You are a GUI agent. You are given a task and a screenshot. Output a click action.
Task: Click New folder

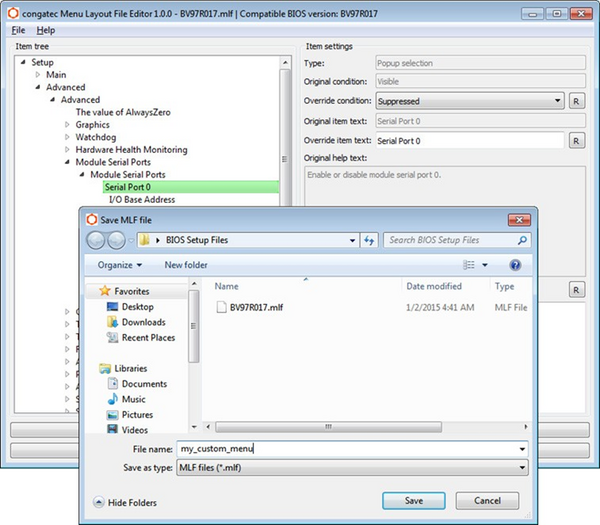[x=186, y=265]
